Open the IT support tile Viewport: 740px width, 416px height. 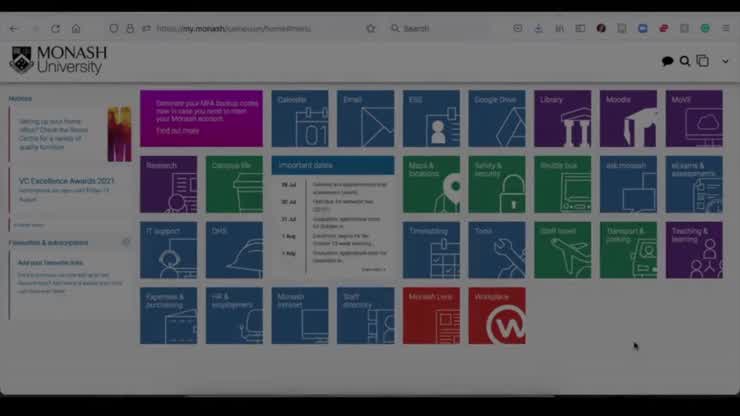tap(168, 250)
